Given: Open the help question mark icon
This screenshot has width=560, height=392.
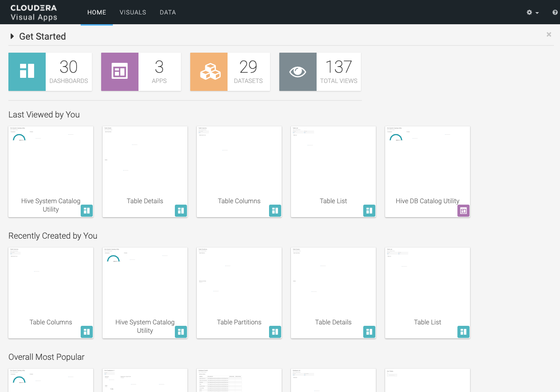Looking at the screenshot, I should [x=555, y=13].
